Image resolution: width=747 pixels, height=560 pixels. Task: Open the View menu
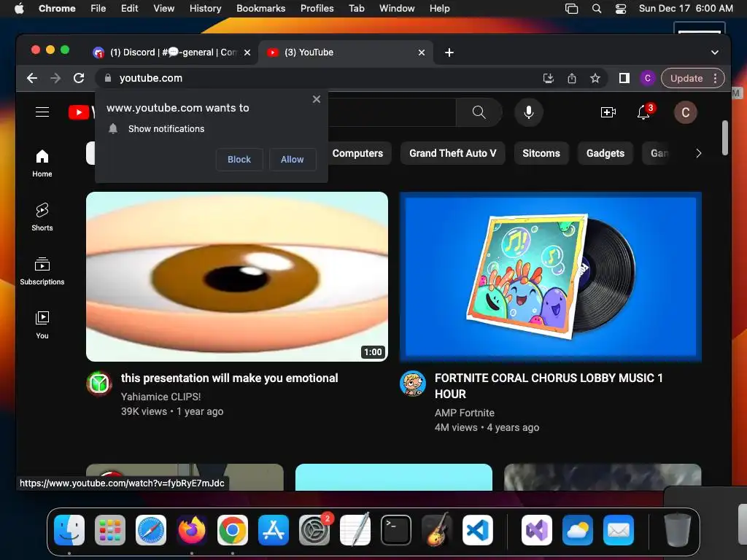point(164,9)
